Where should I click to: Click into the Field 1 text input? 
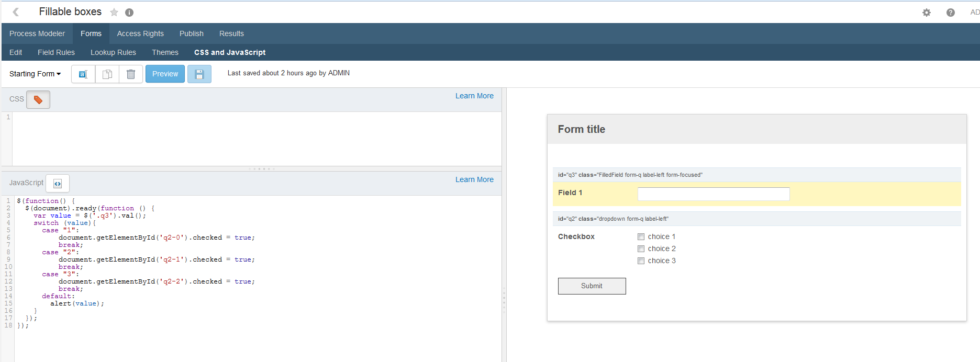coord(714,194)
